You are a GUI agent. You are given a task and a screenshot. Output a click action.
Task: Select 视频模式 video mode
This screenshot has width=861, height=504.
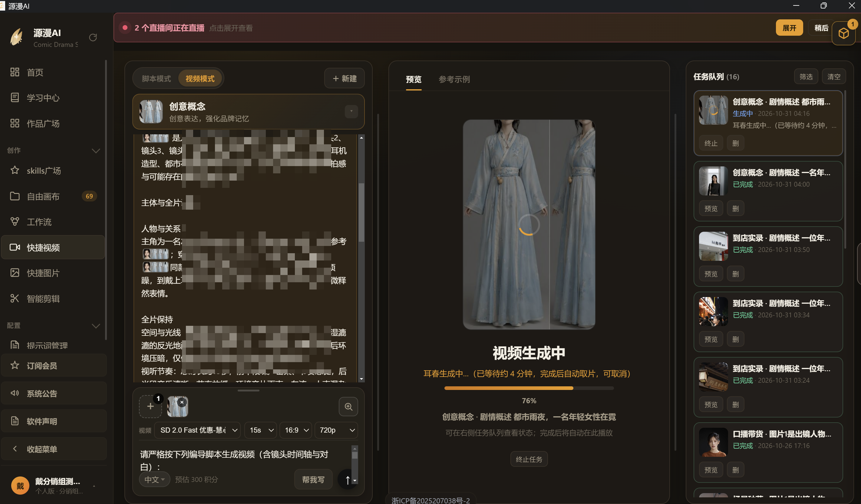point(200,79)
